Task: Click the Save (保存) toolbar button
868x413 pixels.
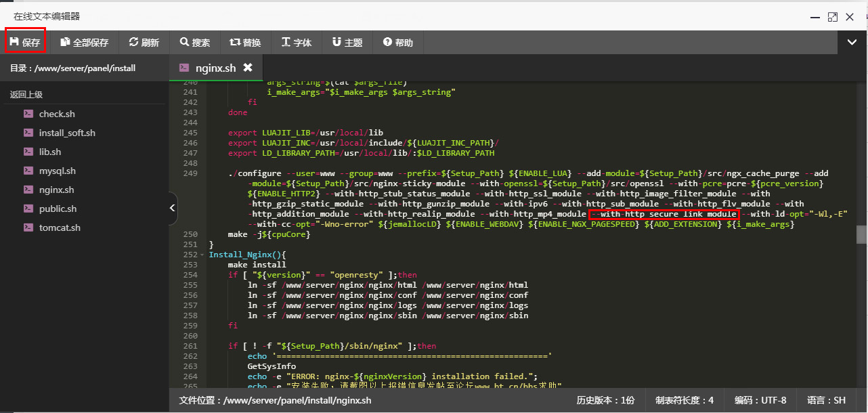Action: click(x=25, y=42)
